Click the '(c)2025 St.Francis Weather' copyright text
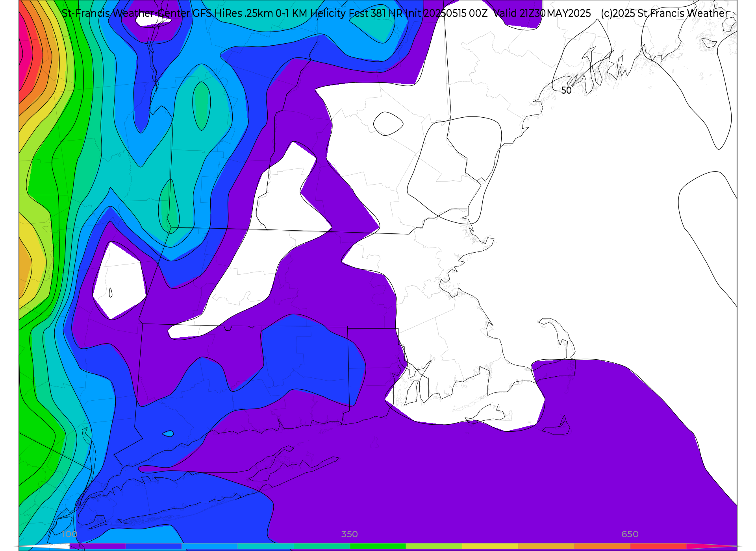 [x=665, y=13]
